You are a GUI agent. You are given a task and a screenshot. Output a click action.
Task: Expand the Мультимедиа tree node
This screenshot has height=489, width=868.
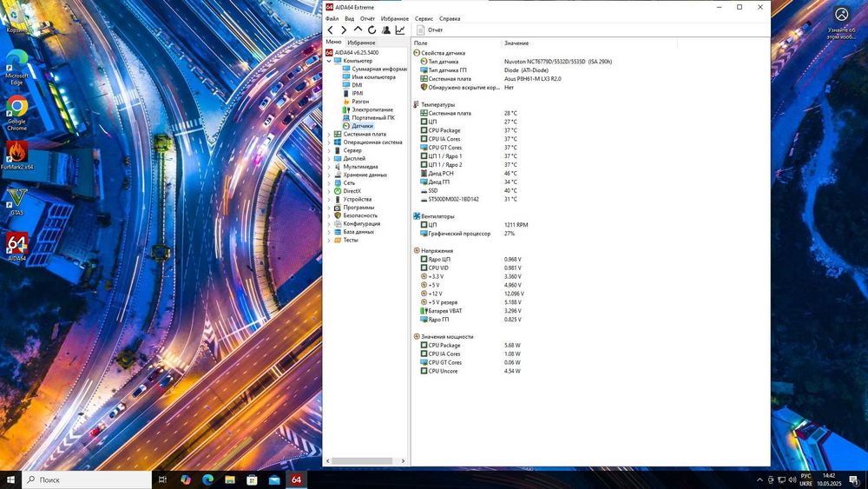[x=329, y=167]
